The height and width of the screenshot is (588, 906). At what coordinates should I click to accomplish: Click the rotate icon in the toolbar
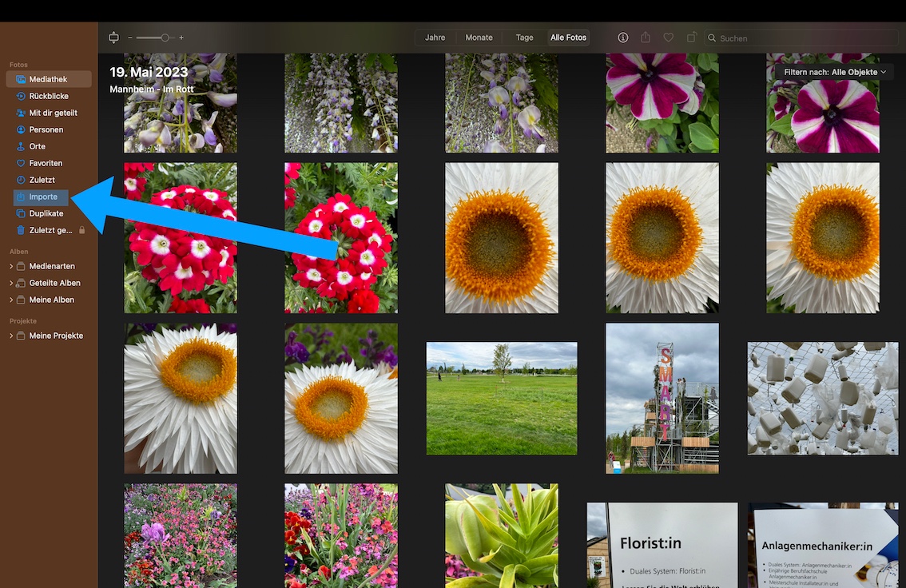(x=691, y=38)
